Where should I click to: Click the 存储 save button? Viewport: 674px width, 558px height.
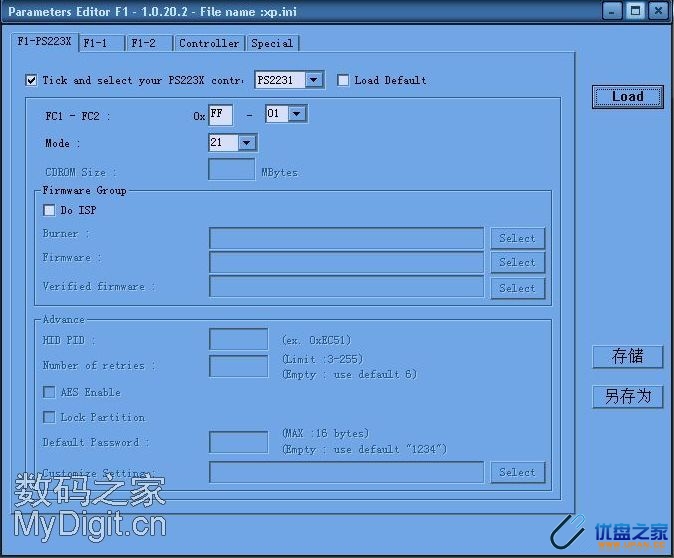pos(627,356)
